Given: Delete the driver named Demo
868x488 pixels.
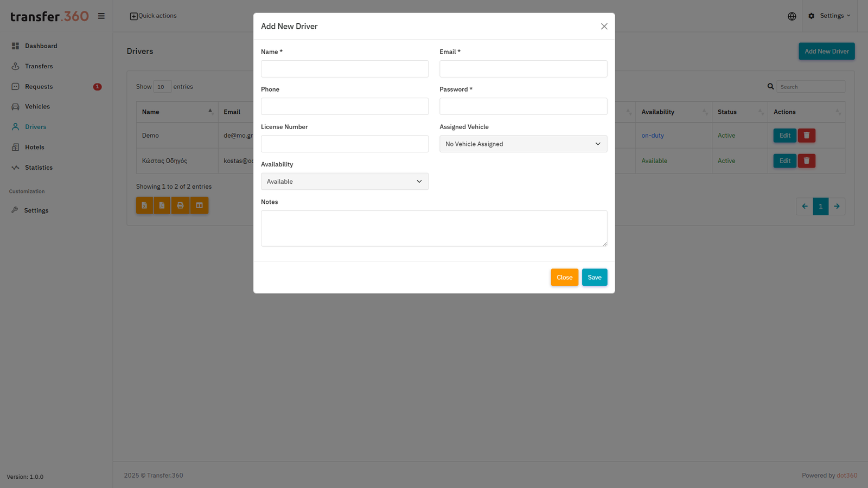Looking at the screenshot, I should (807, 135).
